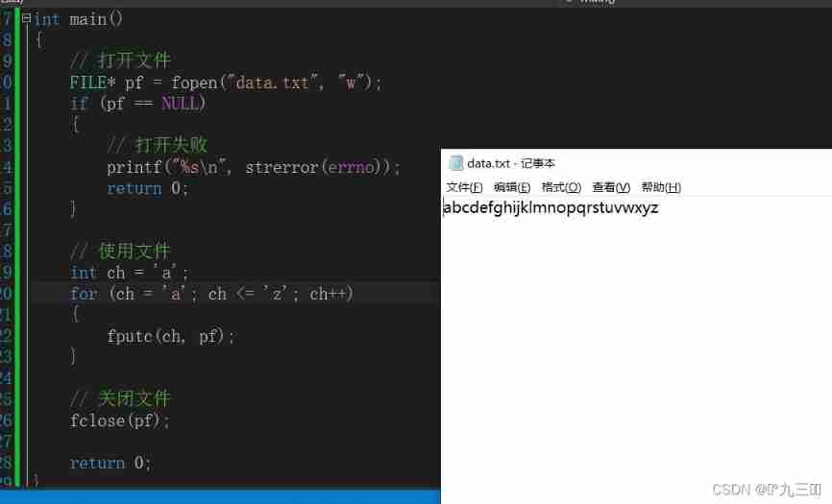Click the printf strerror(errno) code line
The height and width of the screenshot is (504, 832).
253,167
